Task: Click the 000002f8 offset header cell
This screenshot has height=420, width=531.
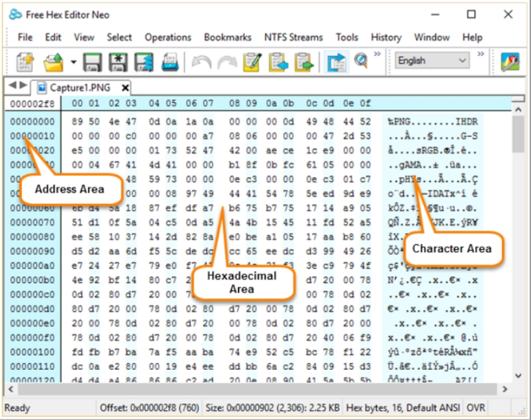Action: (x=32, y=103)
